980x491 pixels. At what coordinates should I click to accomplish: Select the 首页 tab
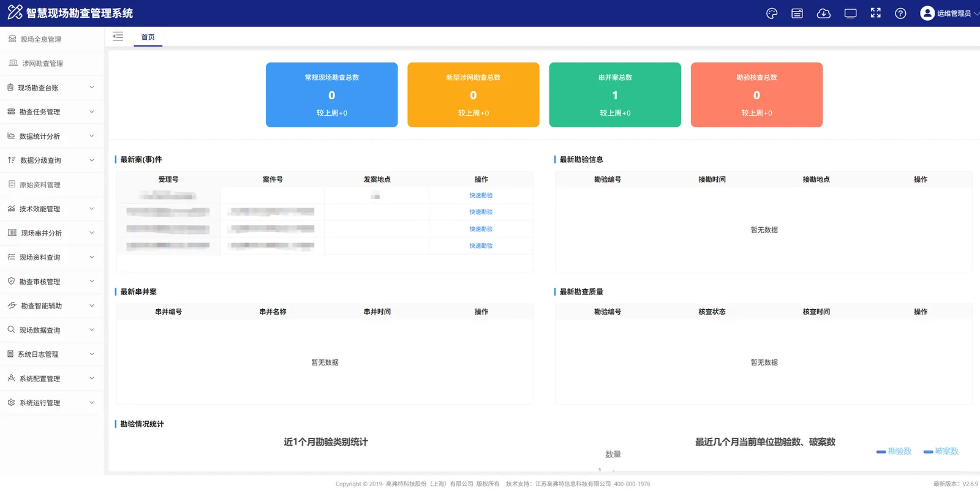148,37
